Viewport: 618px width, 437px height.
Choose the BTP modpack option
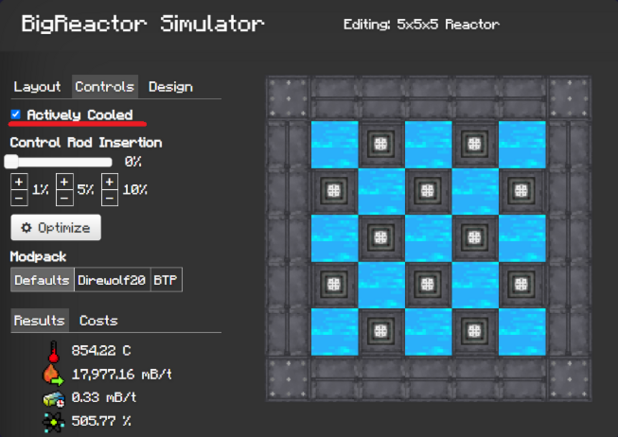click(166, 280)
